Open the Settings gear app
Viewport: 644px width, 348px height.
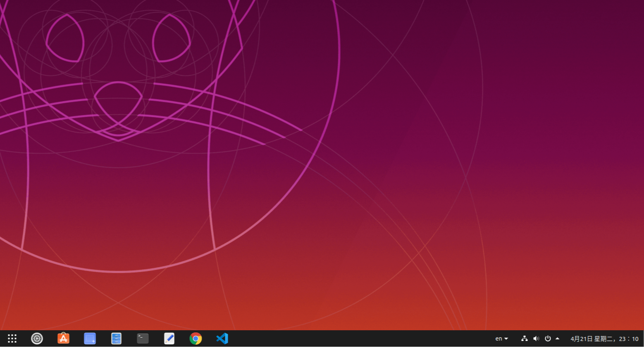pyautogui.click(x=37, y=339)
